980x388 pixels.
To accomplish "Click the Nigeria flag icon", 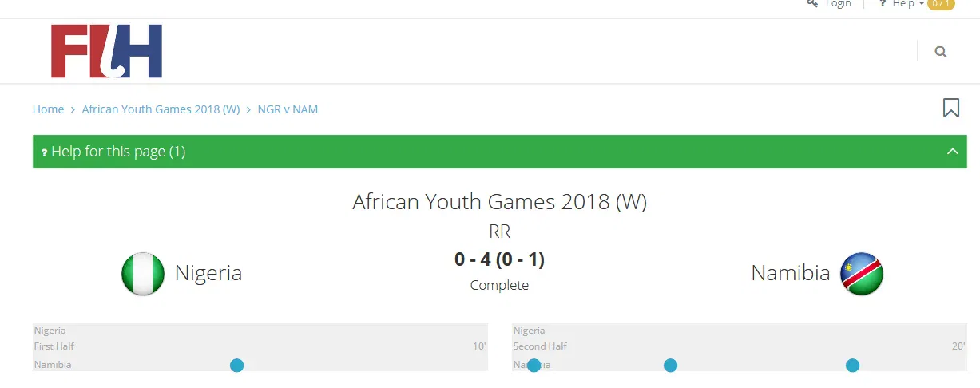I will [143, 274].
